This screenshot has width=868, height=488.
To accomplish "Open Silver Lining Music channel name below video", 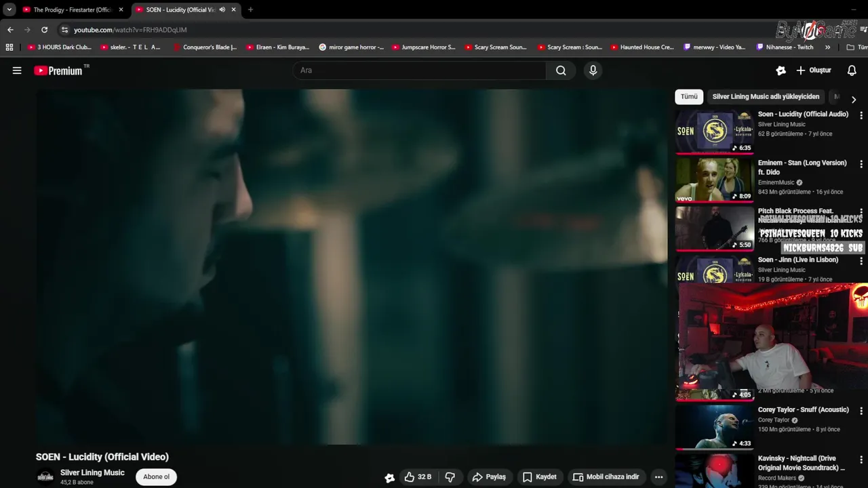I will (x=92, y=472).
